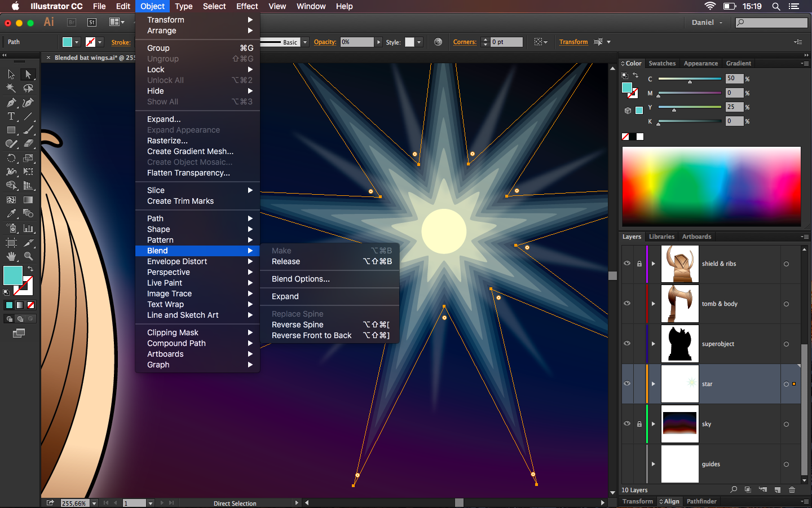812x508 pixels.
Task: Hide the star layer
Action: click(627, 384)
